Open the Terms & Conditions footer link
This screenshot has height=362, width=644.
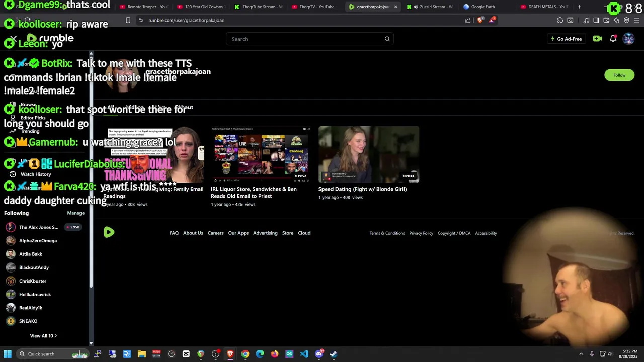click(x=387, y=233)
